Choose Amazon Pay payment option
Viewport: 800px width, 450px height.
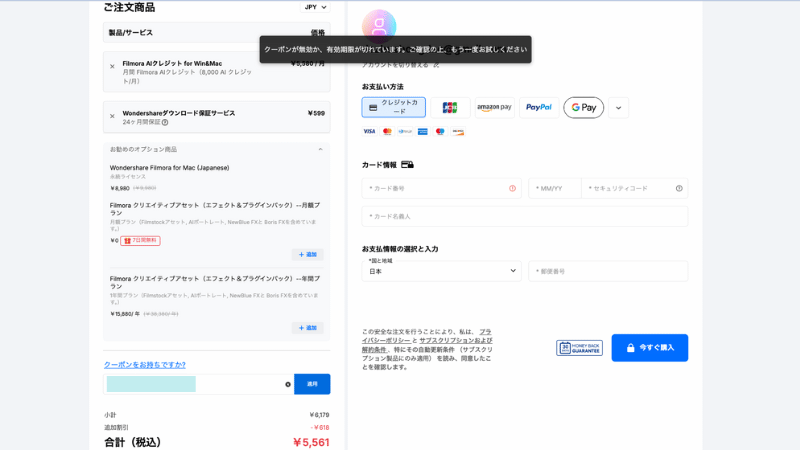494,107
